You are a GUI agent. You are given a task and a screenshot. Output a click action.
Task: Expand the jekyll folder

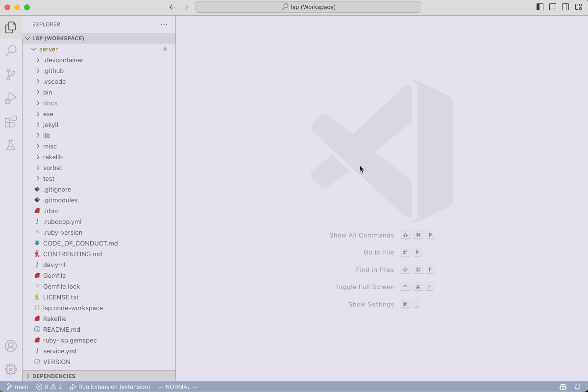point(99,124)
